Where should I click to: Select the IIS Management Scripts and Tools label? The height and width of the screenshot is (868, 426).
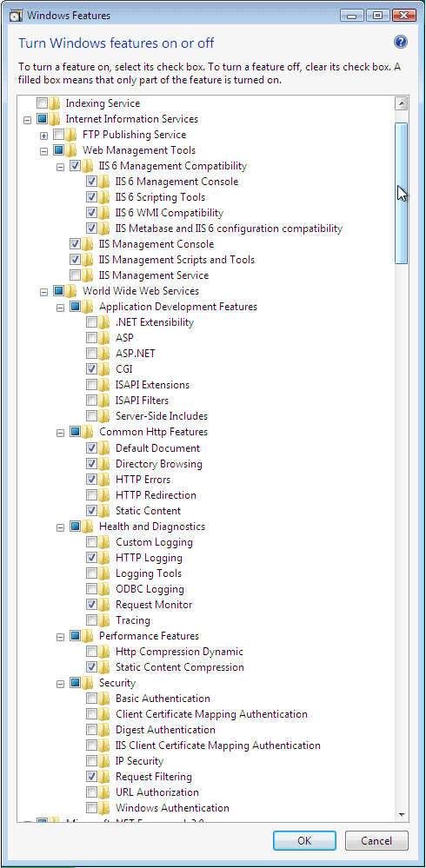[x=176, y=260]
